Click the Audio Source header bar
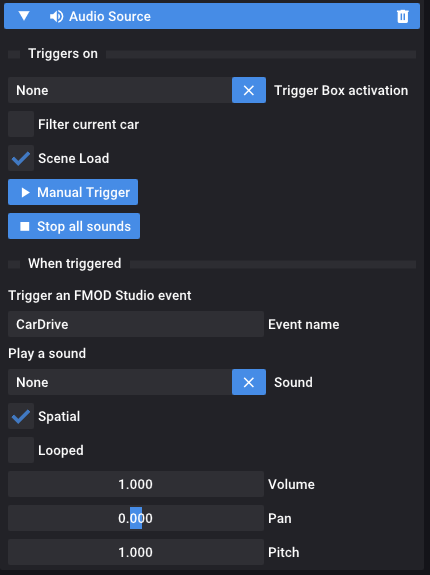Image resolution: width=430 pixels, height=575 pixels. point(212,16)
